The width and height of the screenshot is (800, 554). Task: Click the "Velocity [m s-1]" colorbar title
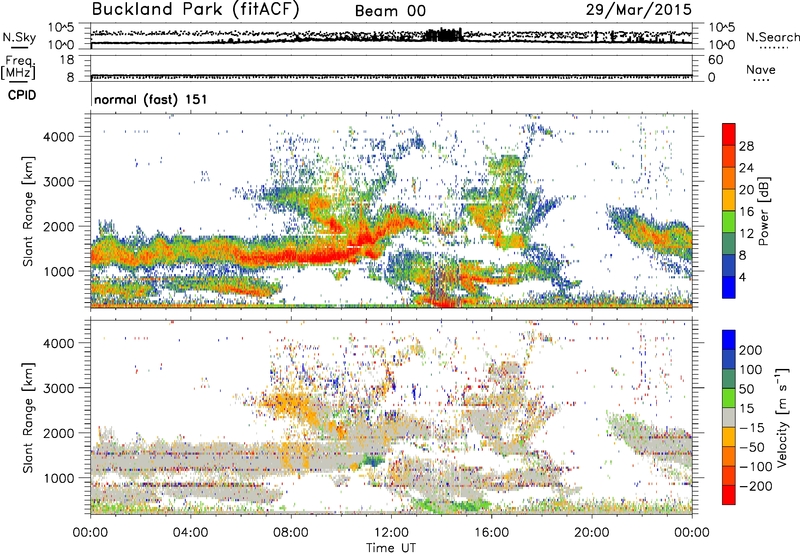point(782,417)
